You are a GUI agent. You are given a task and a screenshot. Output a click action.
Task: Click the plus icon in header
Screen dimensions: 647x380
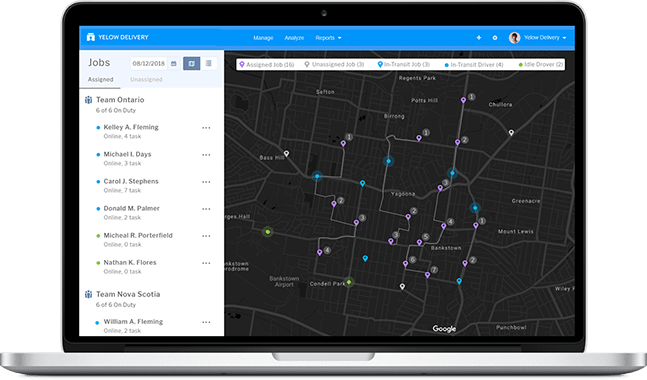[x=479, y=38]
